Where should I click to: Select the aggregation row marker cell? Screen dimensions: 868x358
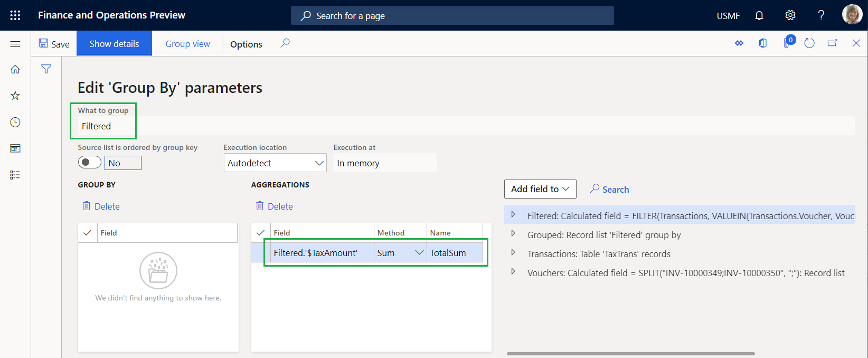point(261,253)
